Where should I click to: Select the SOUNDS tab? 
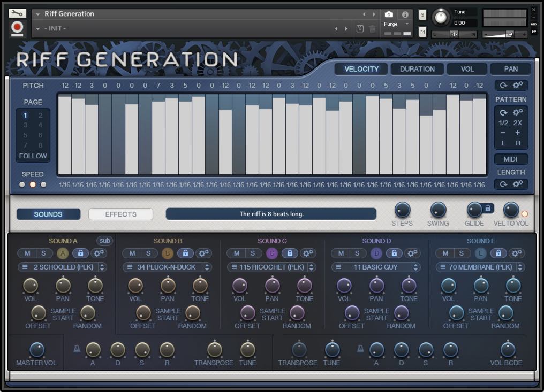pos(48,214)
